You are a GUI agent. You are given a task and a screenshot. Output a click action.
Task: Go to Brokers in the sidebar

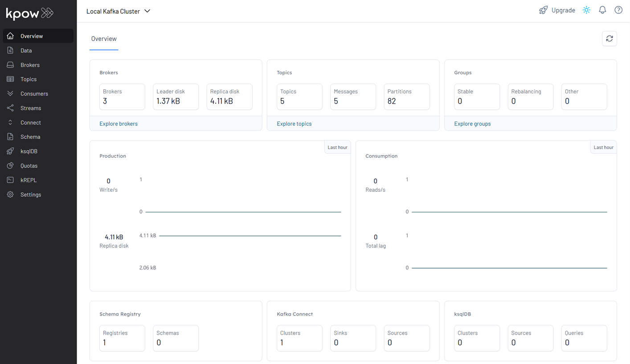(x=38, y=65)
